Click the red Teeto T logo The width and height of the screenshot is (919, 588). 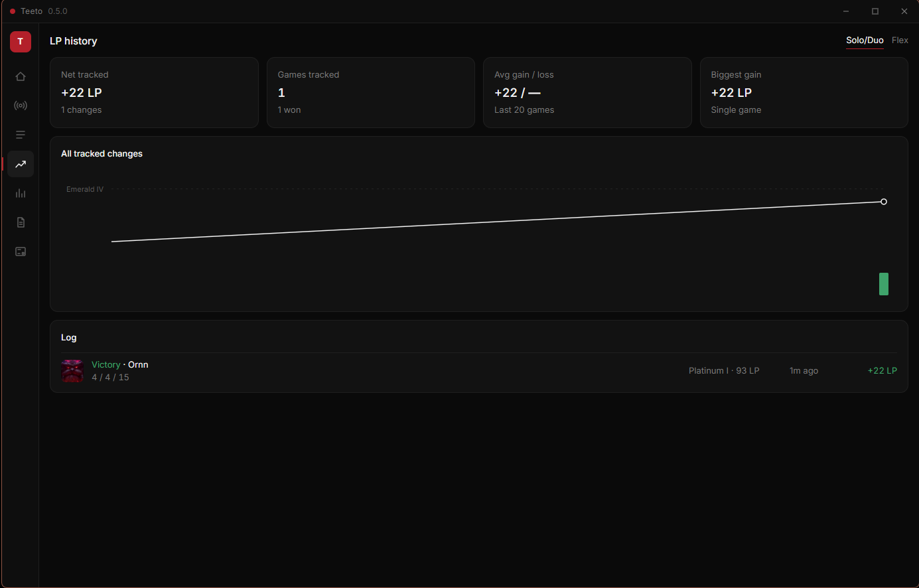(21, 41)
